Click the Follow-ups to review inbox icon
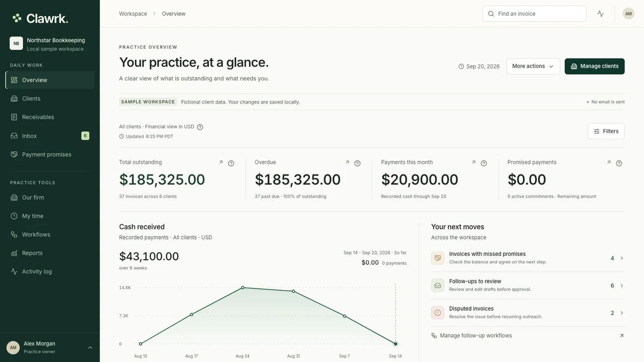Viewport: 644px width, 362px height. click(x=438, y=286)
